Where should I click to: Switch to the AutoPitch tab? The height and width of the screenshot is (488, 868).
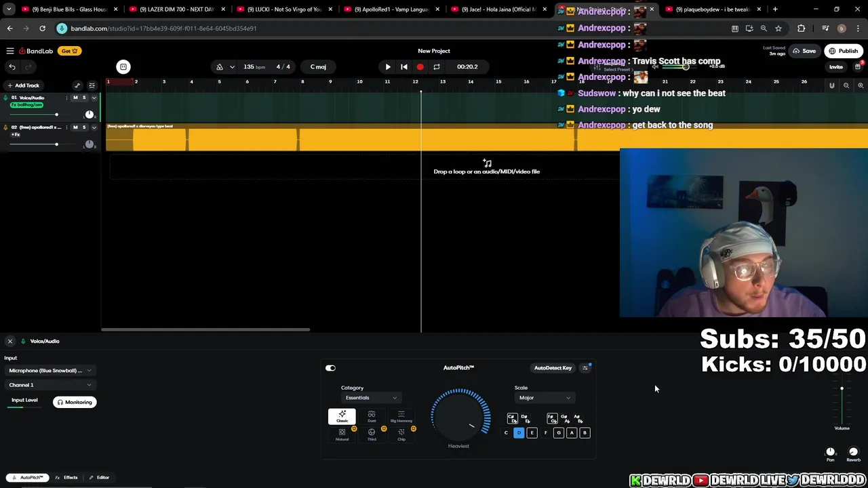pyautogui.click(x=27, y=477)
